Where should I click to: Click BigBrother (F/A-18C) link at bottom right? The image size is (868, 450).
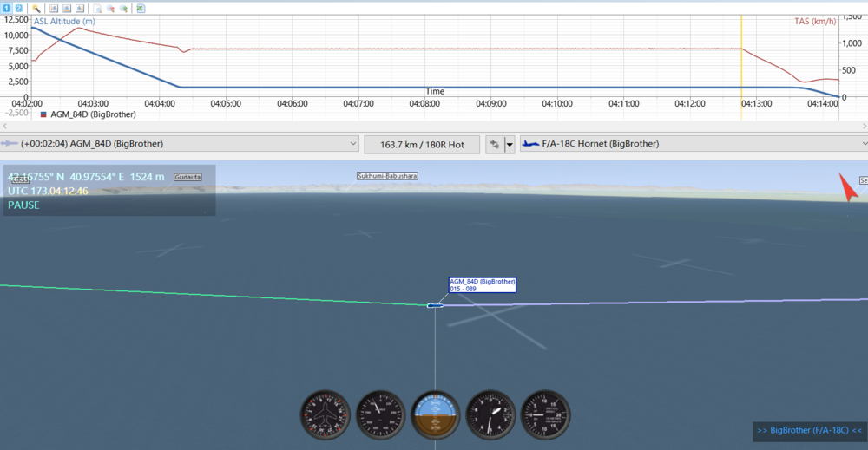tap(809, 430)
